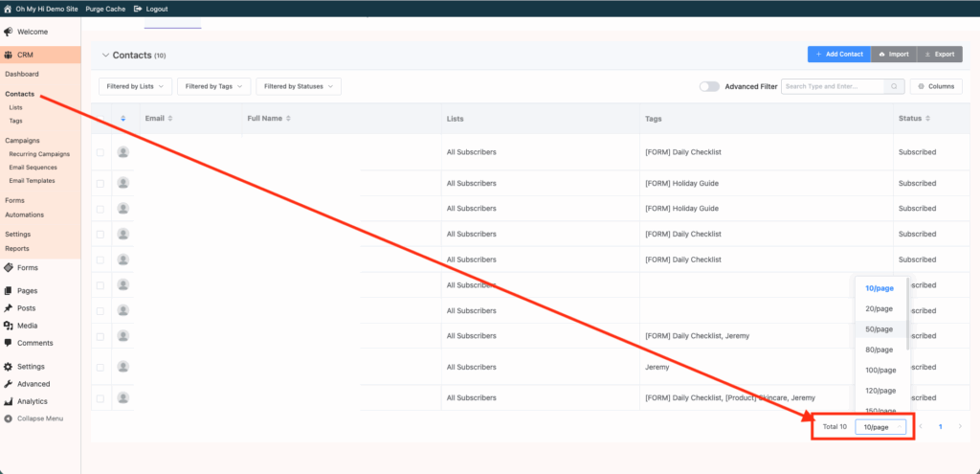
Task: Choose 50/page from the page size list
Action: coord(879,329)
